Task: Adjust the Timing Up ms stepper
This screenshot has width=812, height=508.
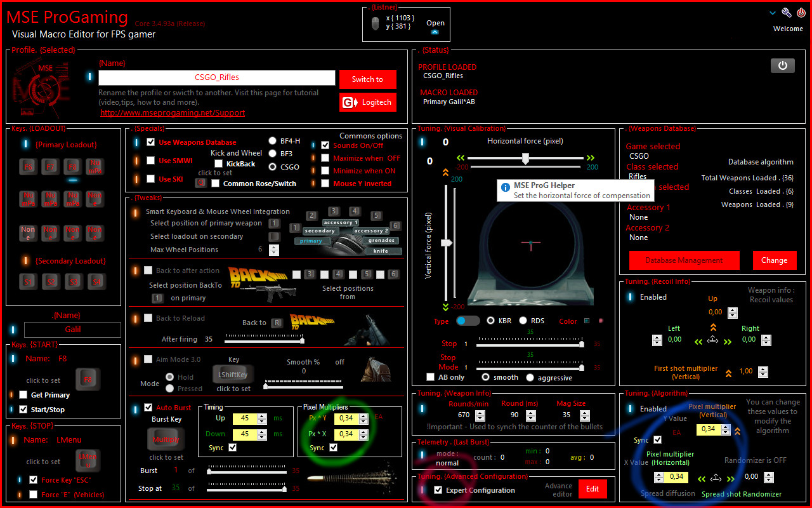Action: 261,418
